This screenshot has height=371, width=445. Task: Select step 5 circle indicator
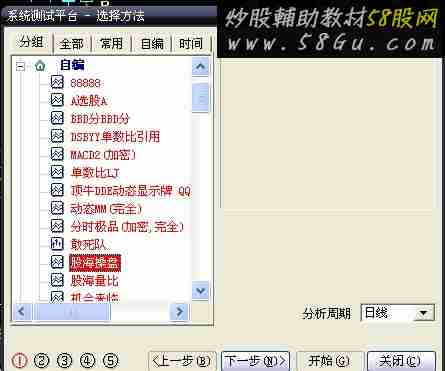click(110, 360)
